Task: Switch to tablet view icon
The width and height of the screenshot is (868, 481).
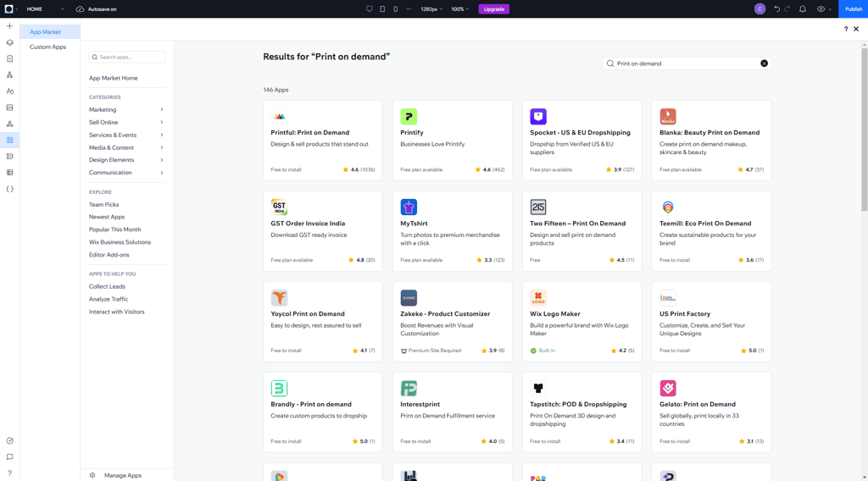Action: (x=382, y=8)
